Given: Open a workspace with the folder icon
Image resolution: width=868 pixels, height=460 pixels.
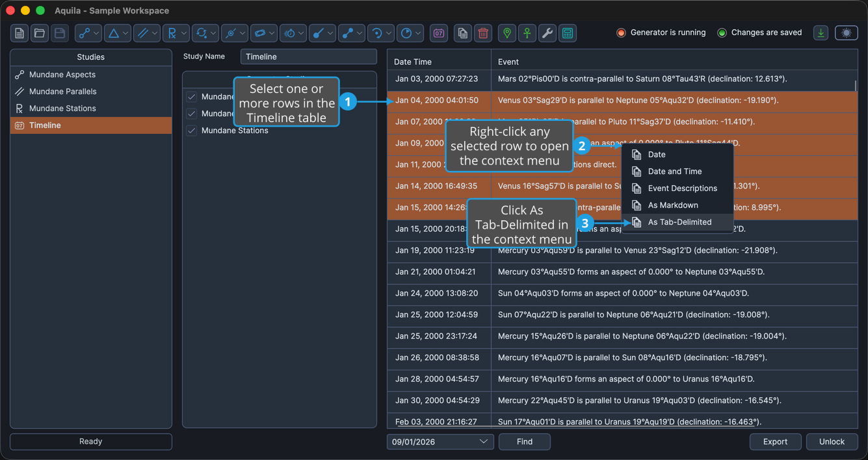Looking at the screenshot, I should [x=40, y=33].
